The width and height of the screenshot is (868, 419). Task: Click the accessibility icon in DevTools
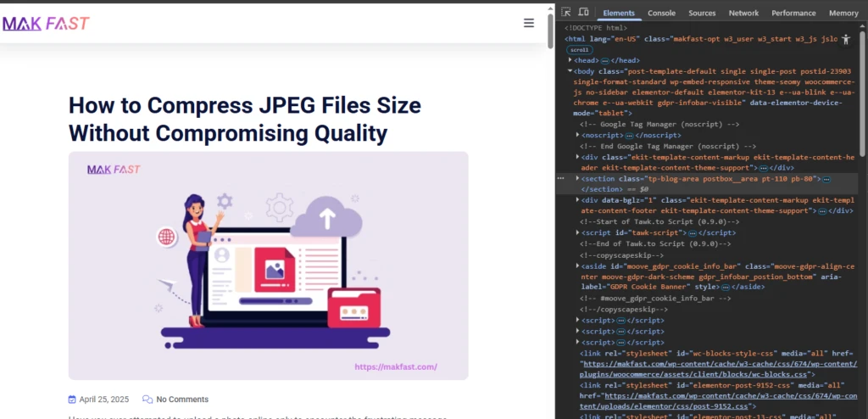point(846,39)
